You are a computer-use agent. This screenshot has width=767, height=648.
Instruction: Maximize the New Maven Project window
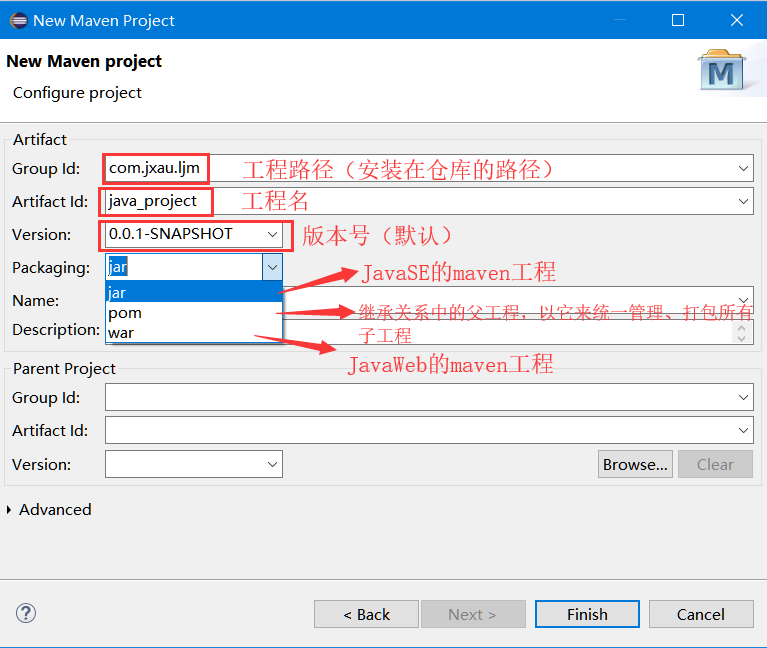678,20
